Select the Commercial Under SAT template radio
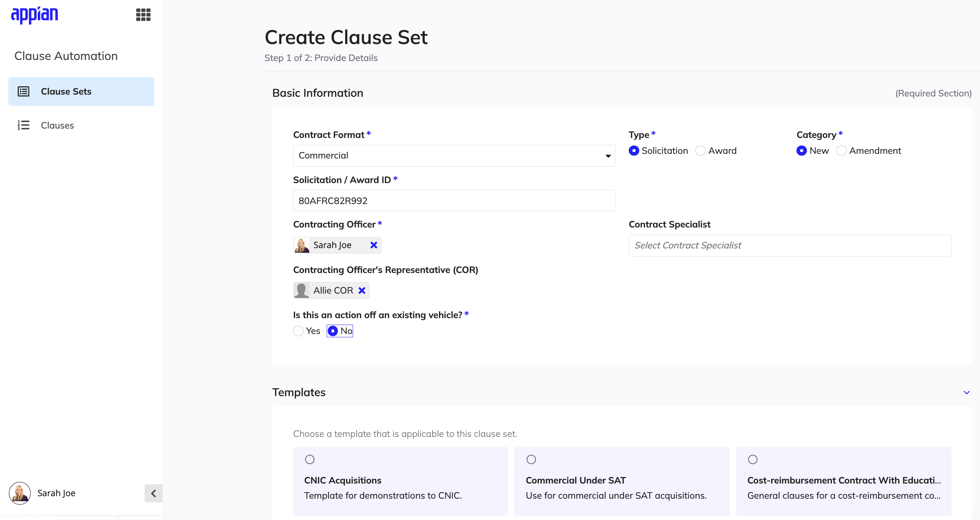Image resolution: width=980 pixels, height=520 pixels. [x=532, y=460]
